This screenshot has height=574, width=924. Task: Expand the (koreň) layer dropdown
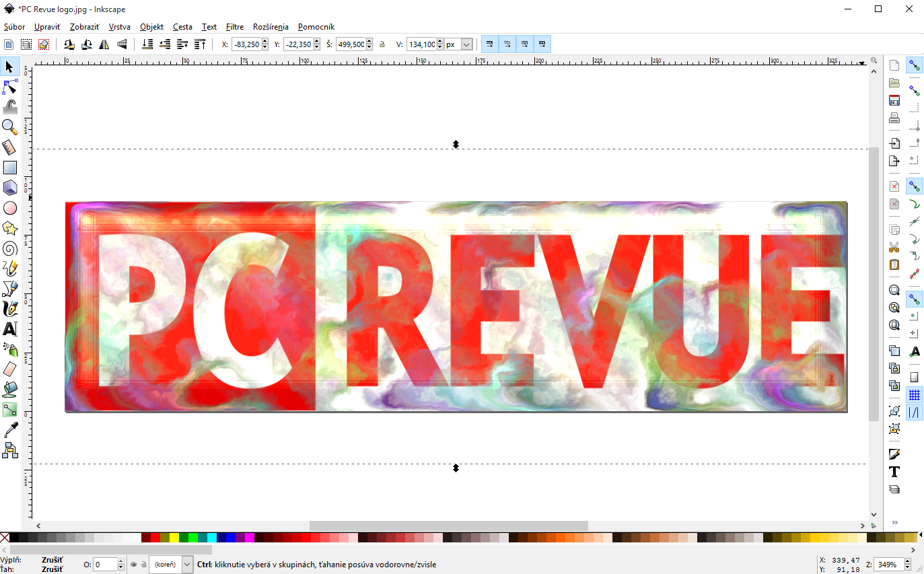tap(187, 565)
